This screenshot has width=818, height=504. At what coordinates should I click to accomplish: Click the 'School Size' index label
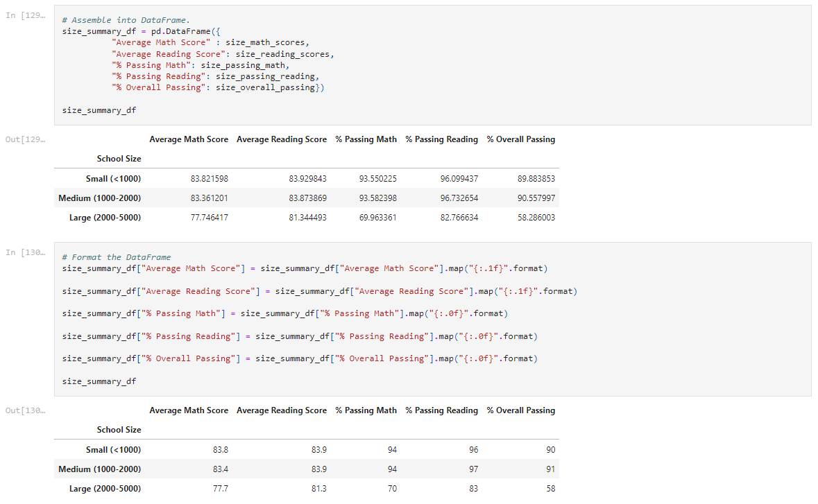tap(119, 158)
